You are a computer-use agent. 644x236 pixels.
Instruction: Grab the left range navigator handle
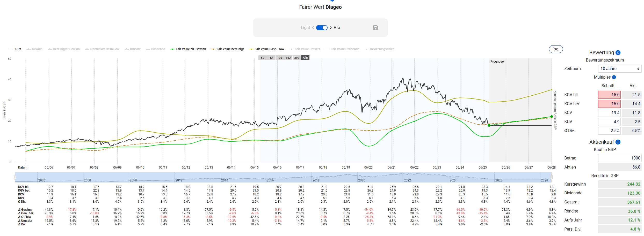coord(15,177)
